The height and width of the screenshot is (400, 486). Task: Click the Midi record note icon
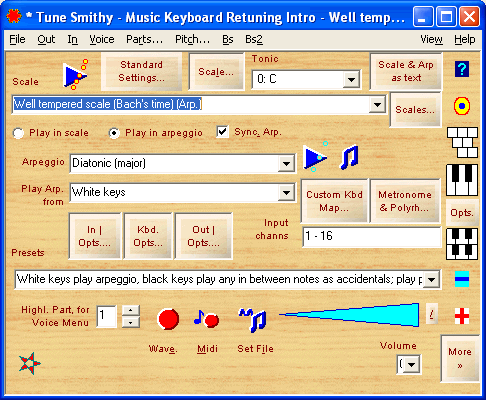coord(206,319)
